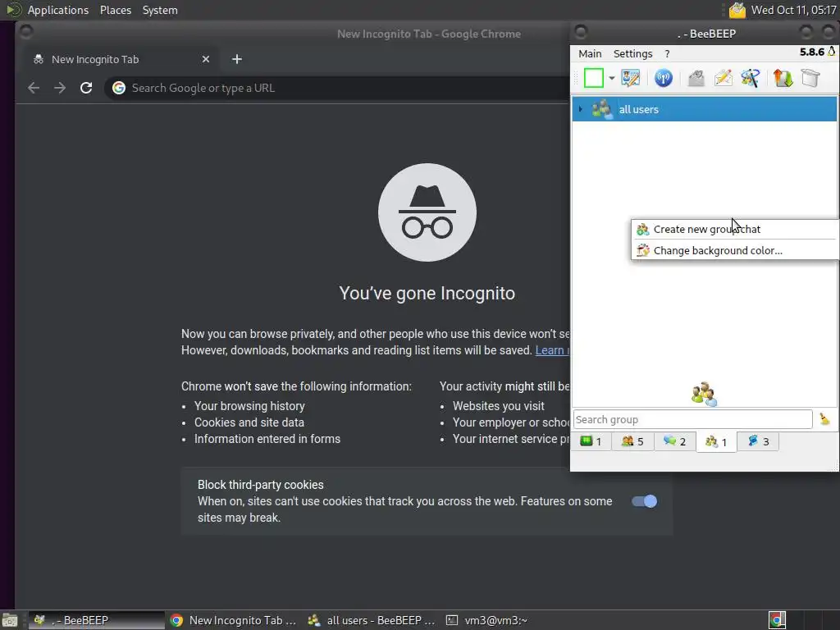
Task: Click Chrome's back arrow
Action: [x=34, y=88]
